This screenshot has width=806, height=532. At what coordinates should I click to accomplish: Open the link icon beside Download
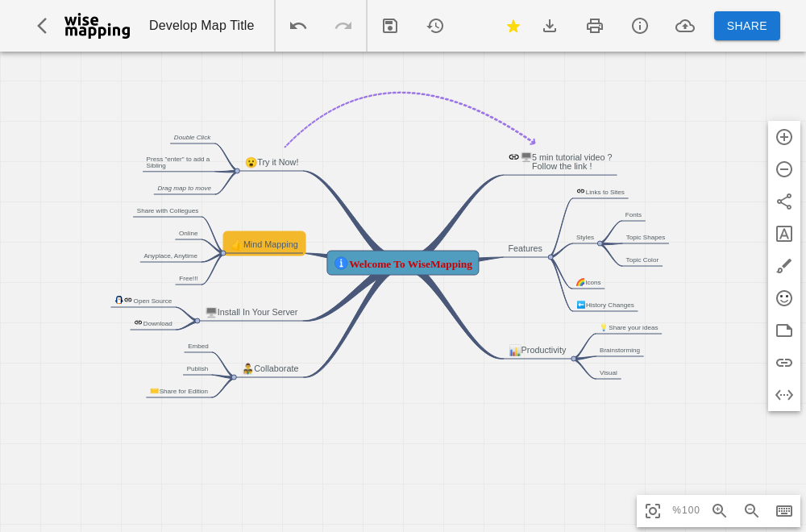(x=139, y=322)
